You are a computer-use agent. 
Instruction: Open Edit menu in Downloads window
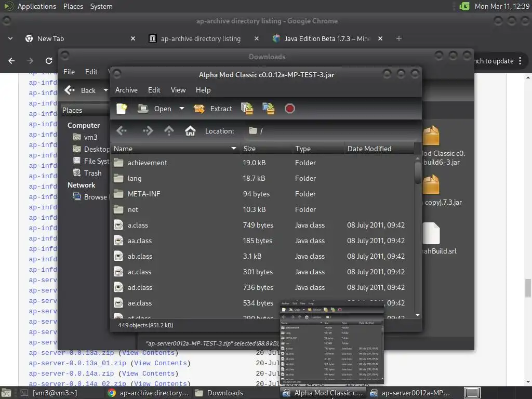tap(91, 72)
